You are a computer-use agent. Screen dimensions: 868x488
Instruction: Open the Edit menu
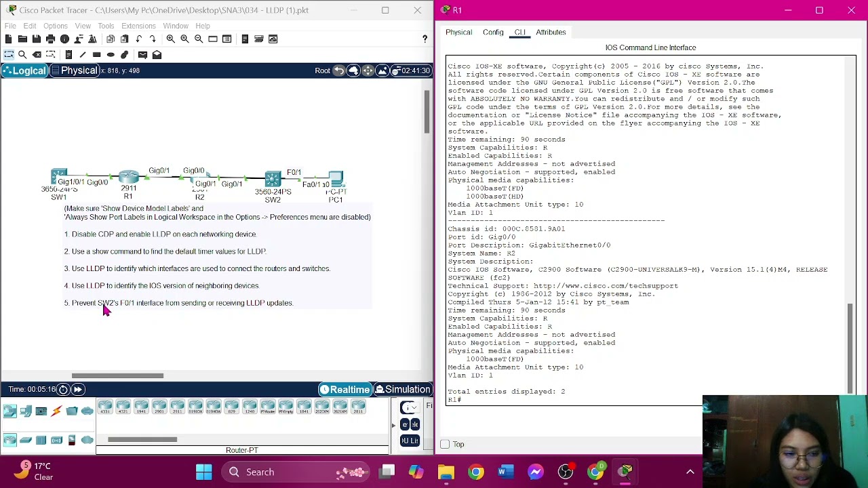30,26
